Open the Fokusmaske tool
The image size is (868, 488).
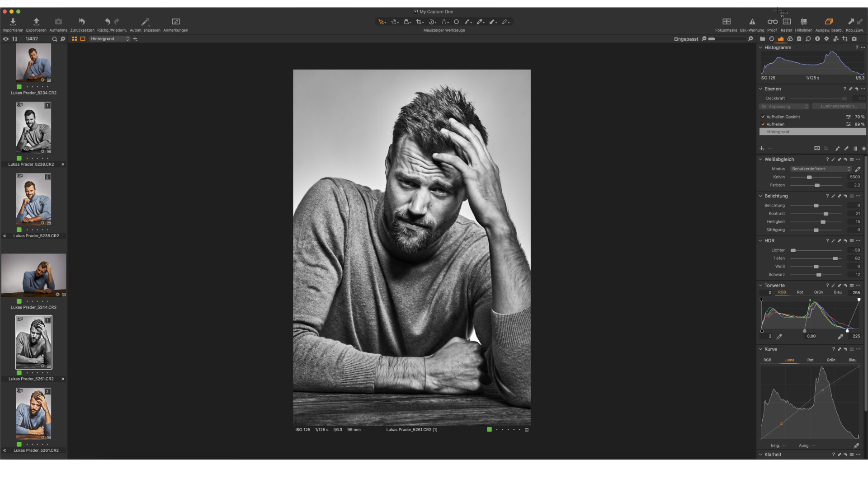pos(726,22)
